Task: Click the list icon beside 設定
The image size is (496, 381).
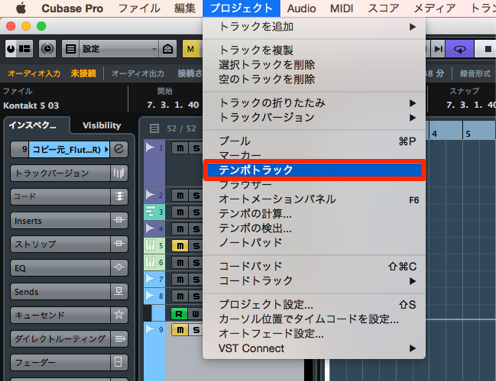Action: pos(71,49)
